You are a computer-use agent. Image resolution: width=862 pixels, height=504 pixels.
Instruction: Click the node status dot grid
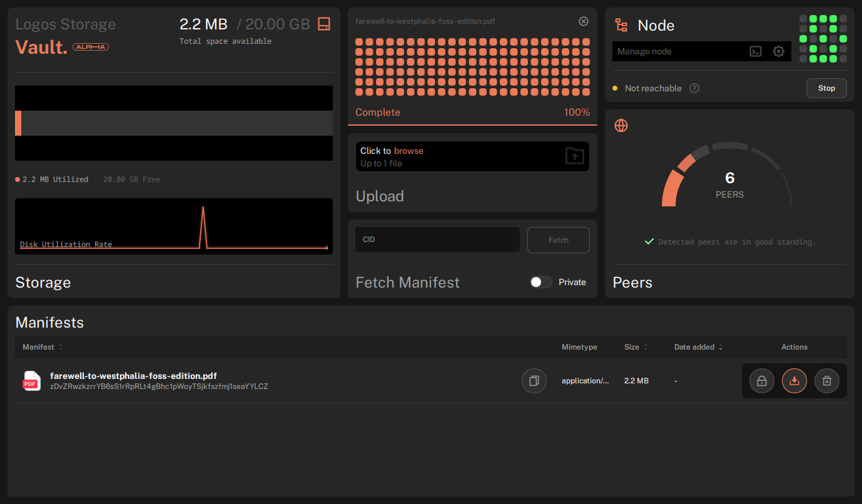click(x=823, y=39)
